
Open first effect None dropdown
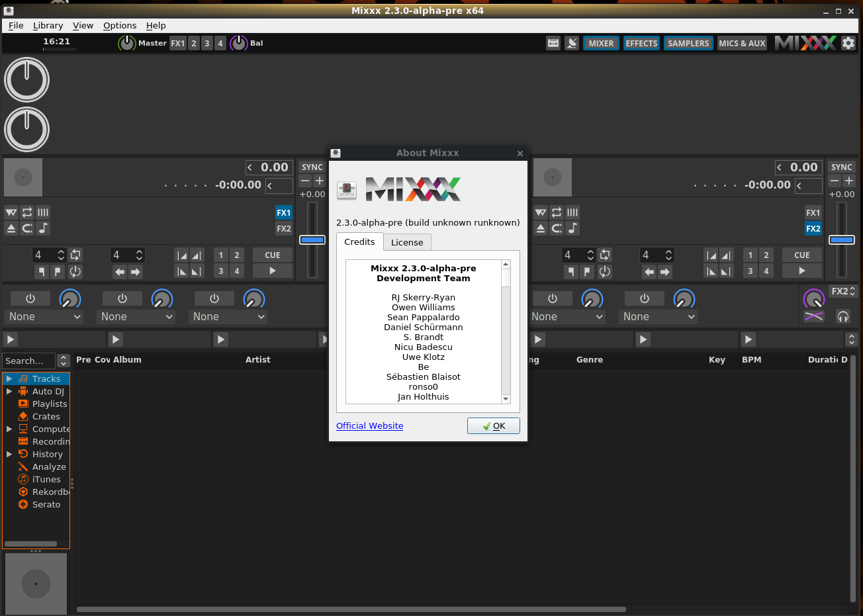(45, 317)
